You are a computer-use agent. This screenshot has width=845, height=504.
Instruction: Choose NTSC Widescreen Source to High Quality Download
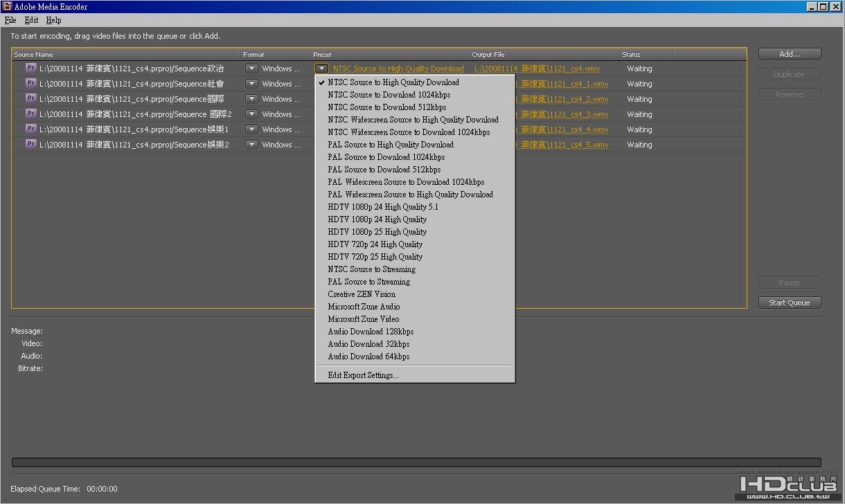[x=415, y=120]
